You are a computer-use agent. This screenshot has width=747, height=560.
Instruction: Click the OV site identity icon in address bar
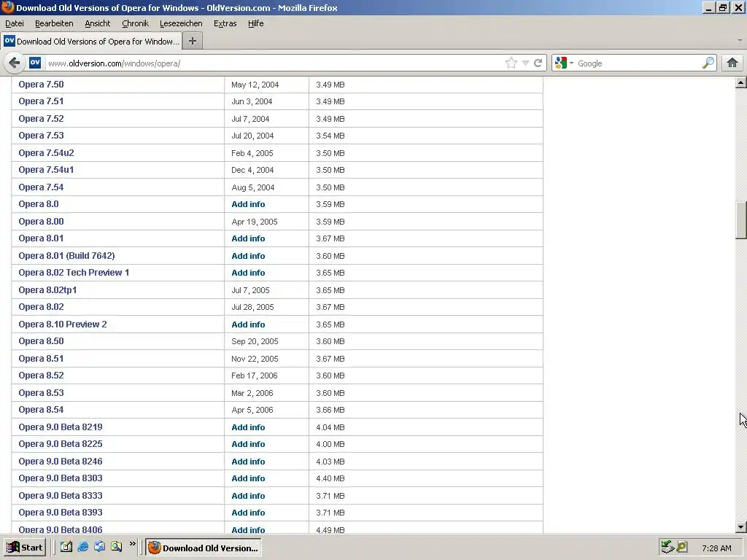(x=35, y=63)
